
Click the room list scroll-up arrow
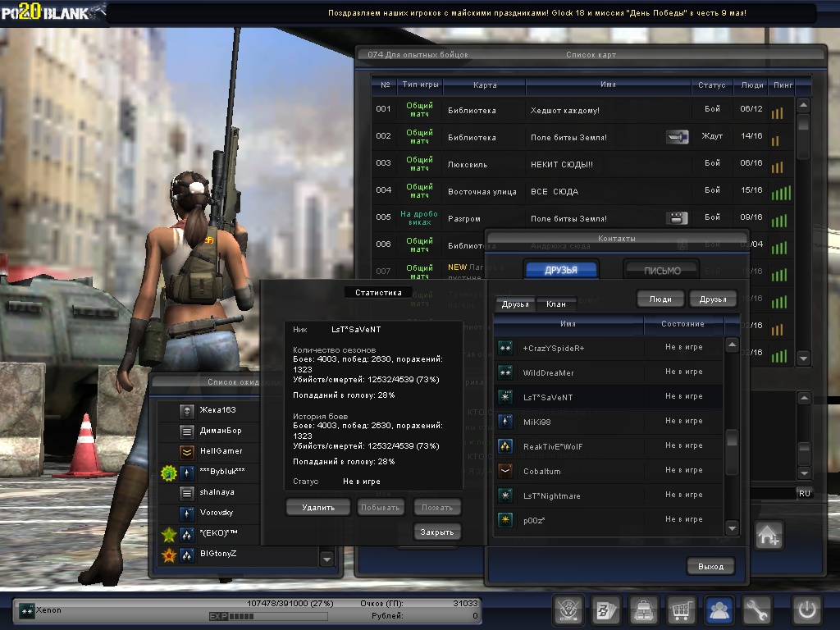click(803, 105)
